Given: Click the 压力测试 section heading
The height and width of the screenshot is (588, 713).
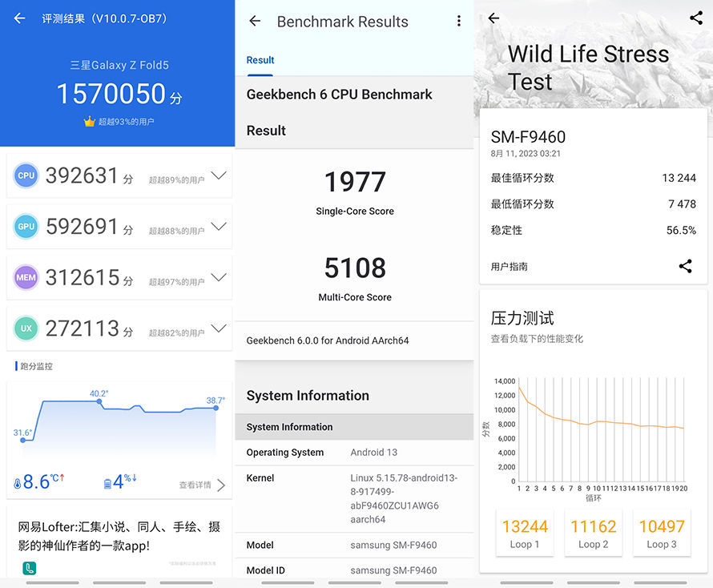Looking at the screenshot, I should click(x=522, y=318).
